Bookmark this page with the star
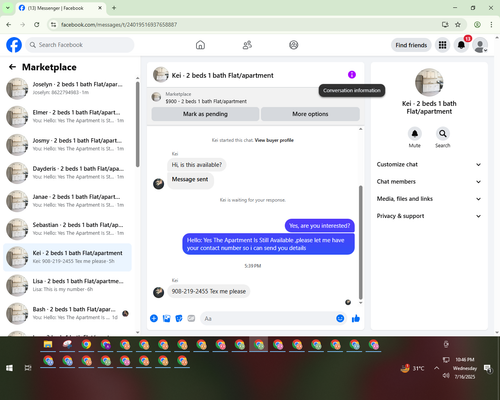This screenshot has width=500, height=400. [x=458, y=24]
